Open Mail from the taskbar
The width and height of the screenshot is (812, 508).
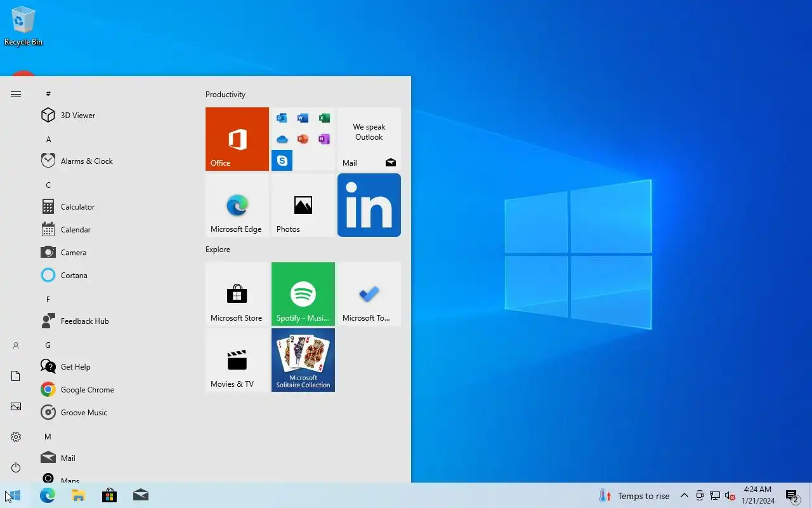[x=140, y=495]
